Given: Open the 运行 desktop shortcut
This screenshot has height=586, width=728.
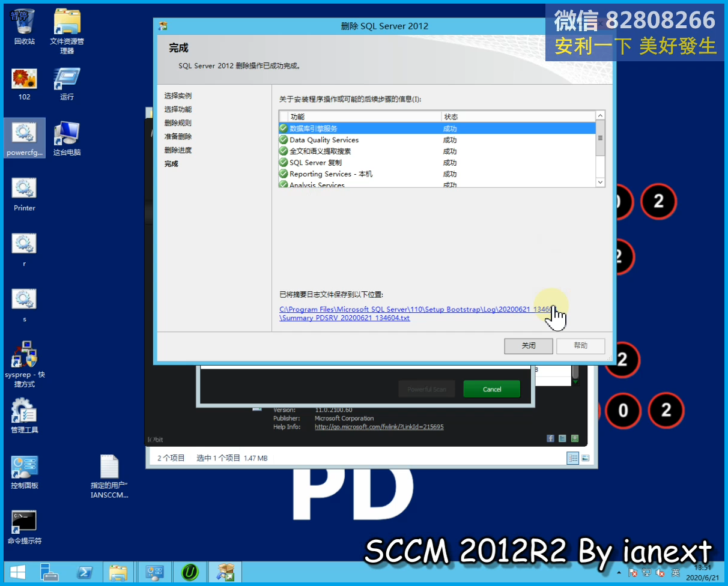Looking at the screenshot, I should point(67,84).
